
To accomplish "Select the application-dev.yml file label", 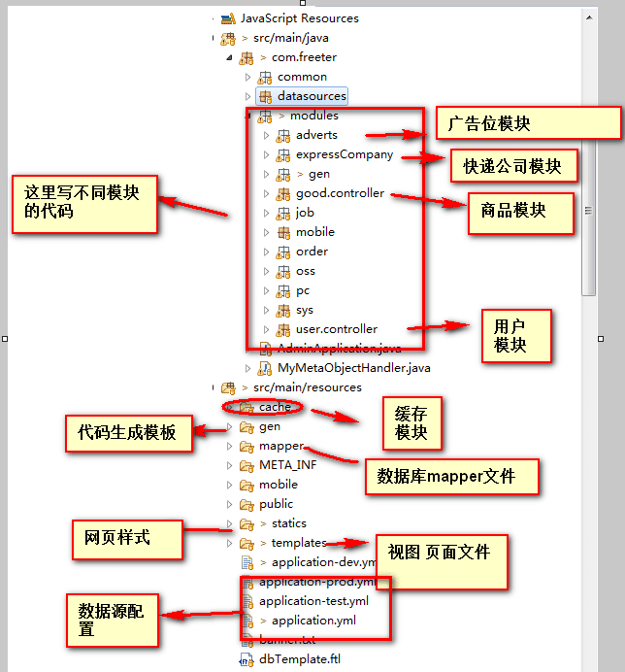I will (x=323, y=562).
